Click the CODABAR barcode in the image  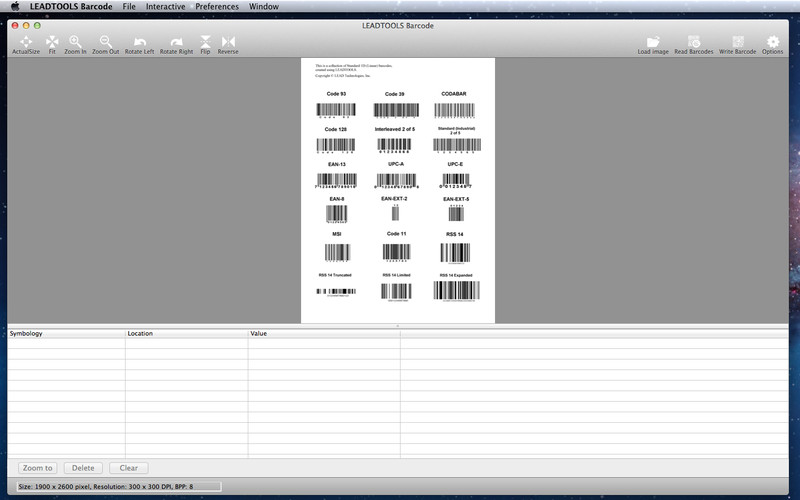point(454,111)
